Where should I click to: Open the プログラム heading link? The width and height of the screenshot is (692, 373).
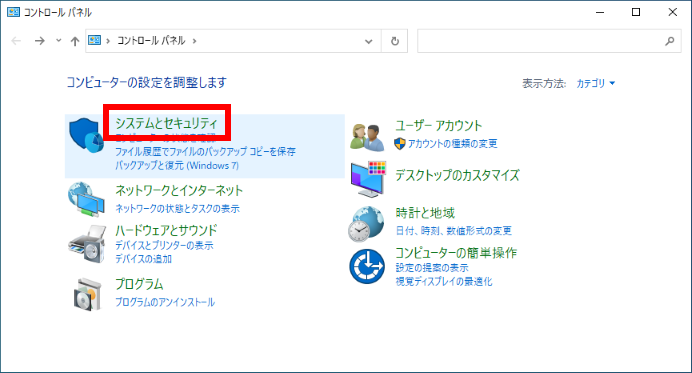pos(139,284)
